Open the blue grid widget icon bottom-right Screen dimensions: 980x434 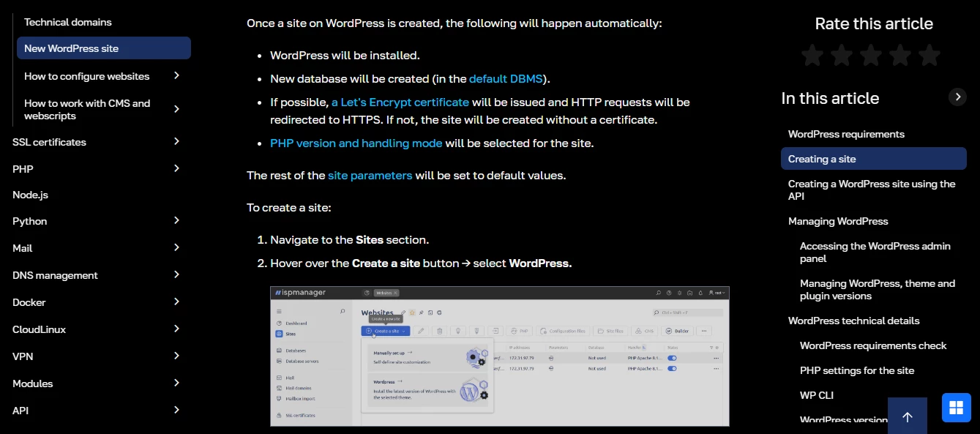pos(956,408)
